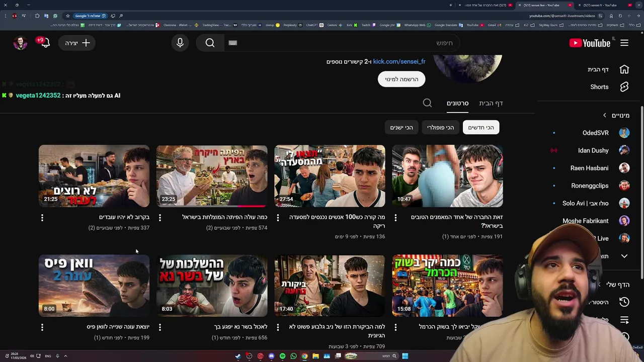Open Spotify from the taskbar

282,356
